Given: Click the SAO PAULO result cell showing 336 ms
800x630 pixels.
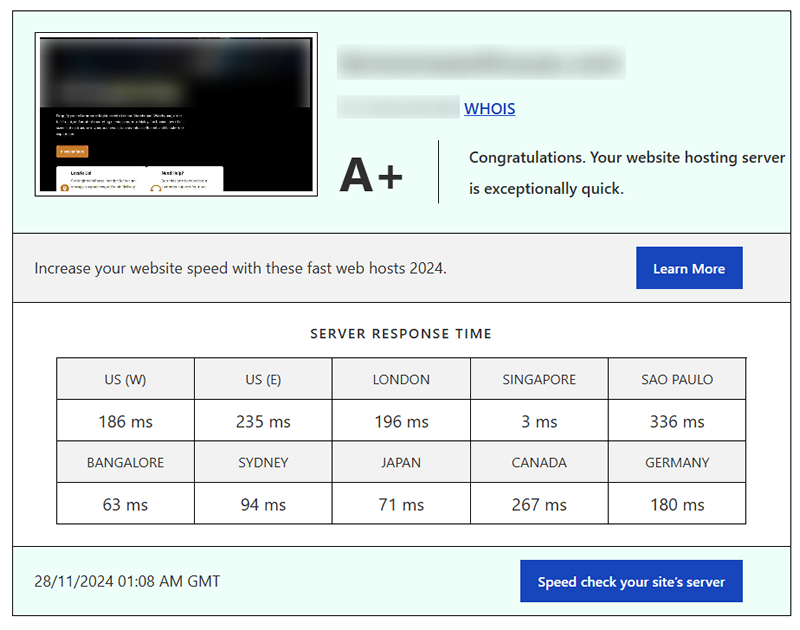Looking at the screenshot, I should (x=677, y=421).
